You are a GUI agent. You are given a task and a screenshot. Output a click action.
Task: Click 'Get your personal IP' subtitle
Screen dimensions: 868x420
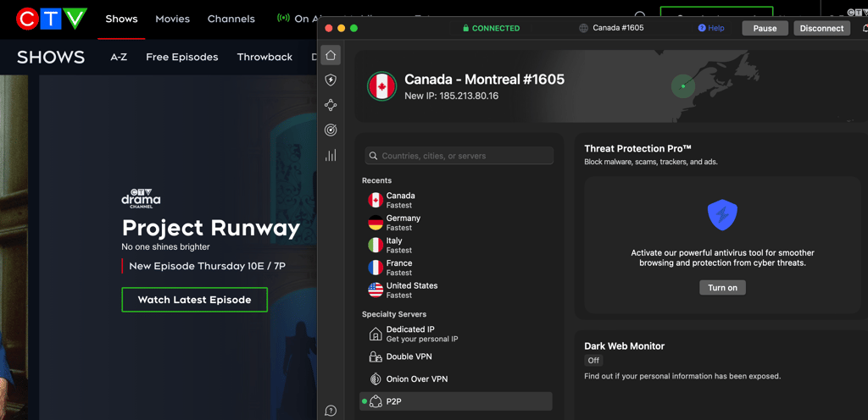tap(422, 339)
